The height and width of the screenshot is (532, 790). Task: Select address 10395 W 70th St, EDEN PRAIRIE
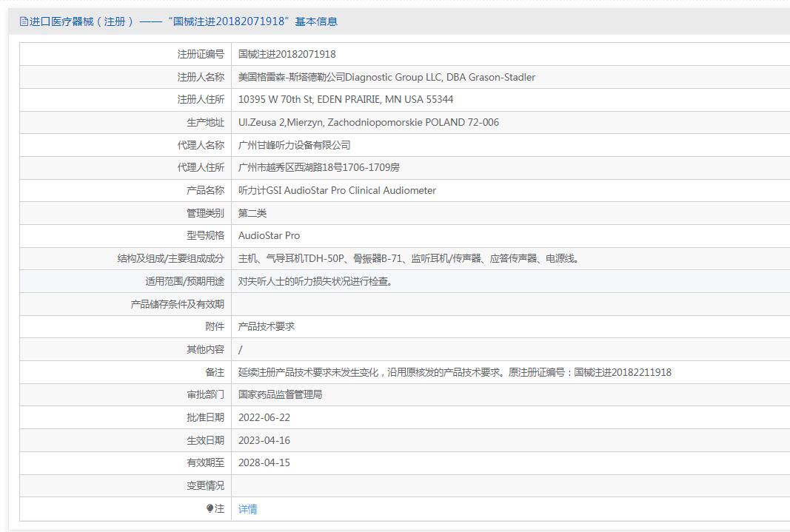[309, 99]
